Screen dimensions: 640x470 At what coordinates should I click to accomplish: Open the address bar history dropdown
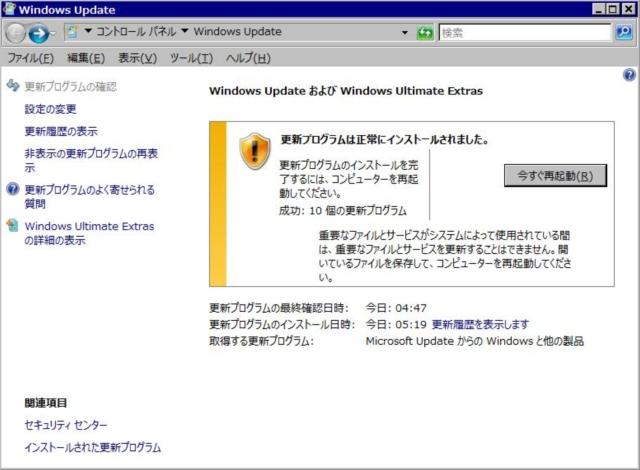pos(404,33)
